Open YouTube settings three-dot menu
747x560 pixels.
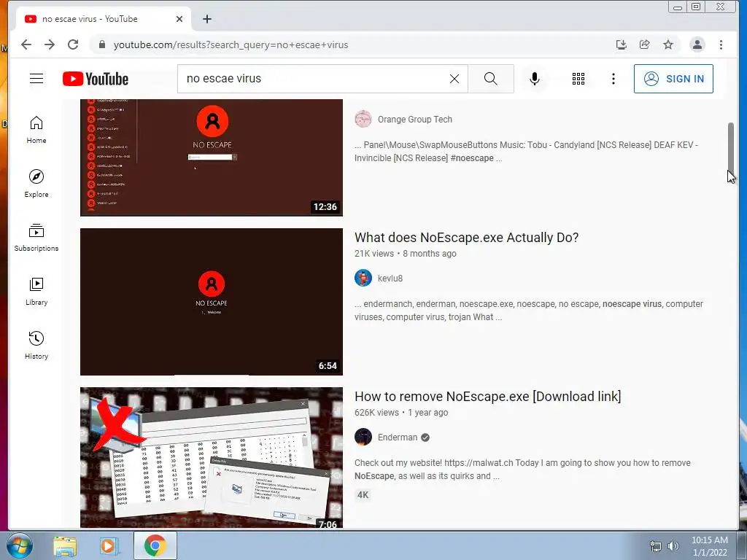613,79
